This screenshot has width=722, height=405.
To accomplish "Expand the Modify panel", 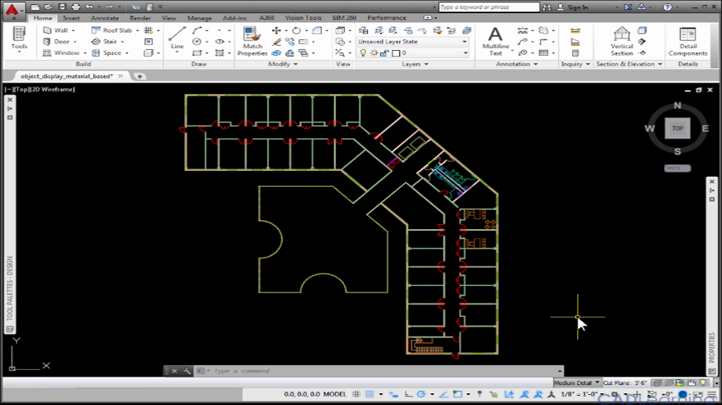I will point(281,64).
